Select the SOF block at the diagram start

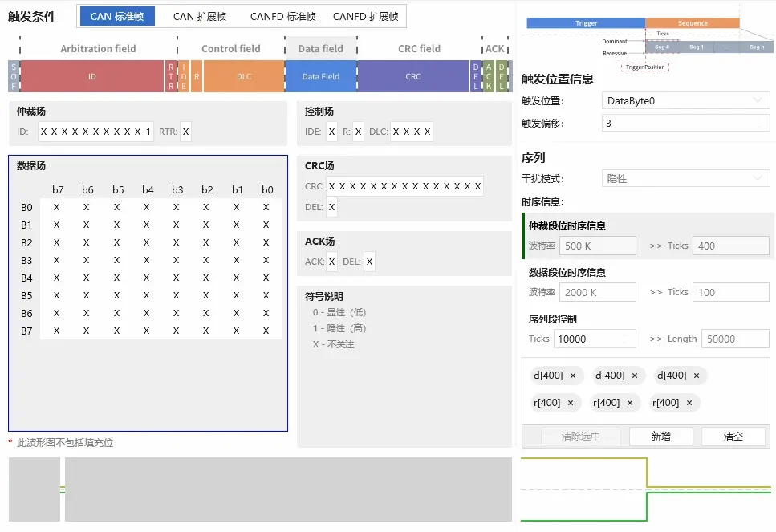11,76
